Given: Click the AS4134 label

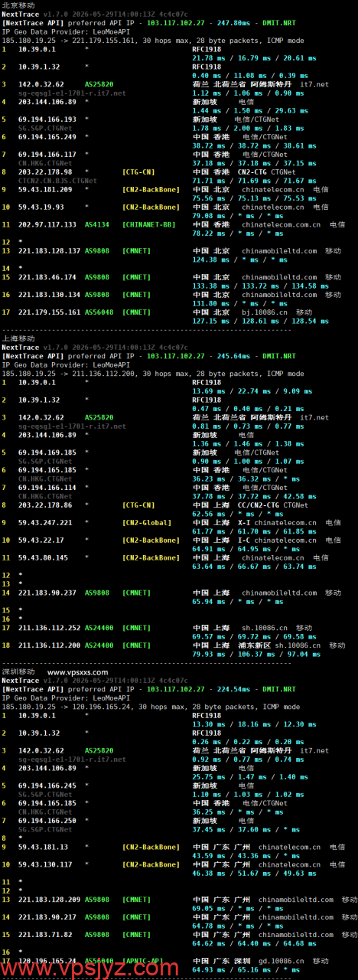Looking at the screenshot, I should coord(97,224).
